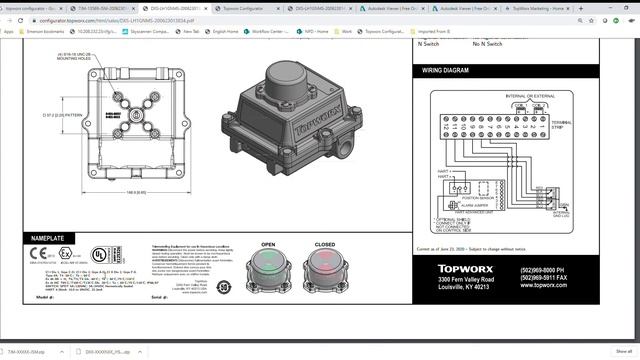The width and height of the screenshot is (640, 360).
Task: Open the Apps bookmark shortcut
Action: pyautogui.click(x=7, y=31)
